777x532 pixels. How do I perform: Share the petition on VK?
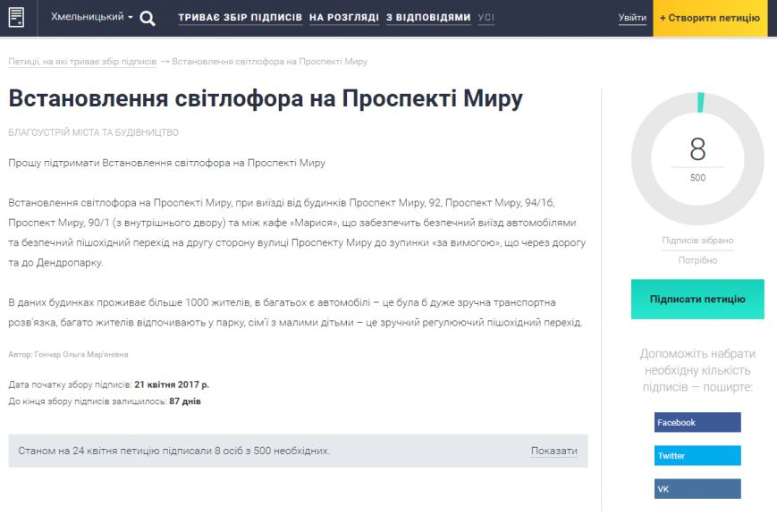point(697,489)
